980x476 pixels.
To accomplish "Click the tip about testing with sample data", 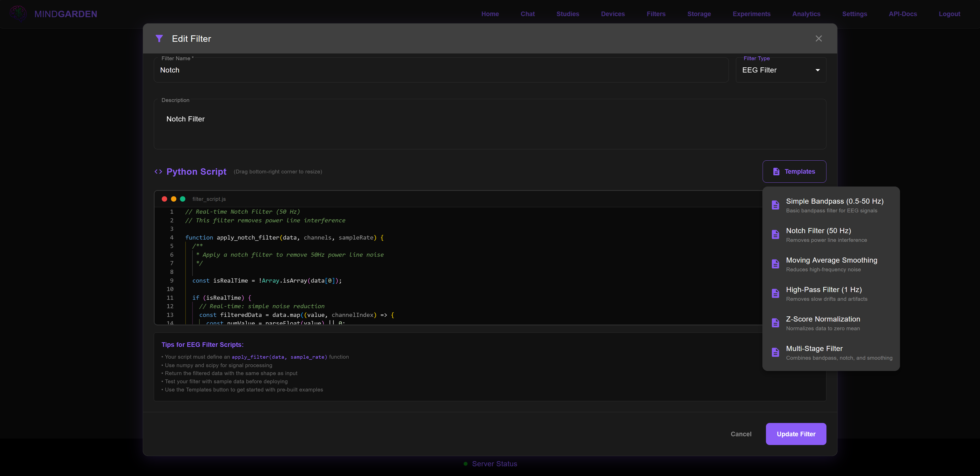I will point(225,381).
